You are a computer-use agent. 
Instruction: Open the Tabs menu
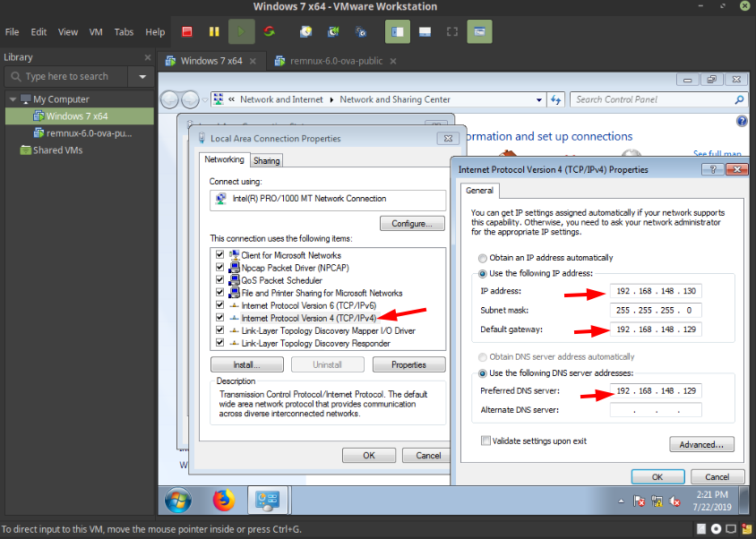[124, 32]
